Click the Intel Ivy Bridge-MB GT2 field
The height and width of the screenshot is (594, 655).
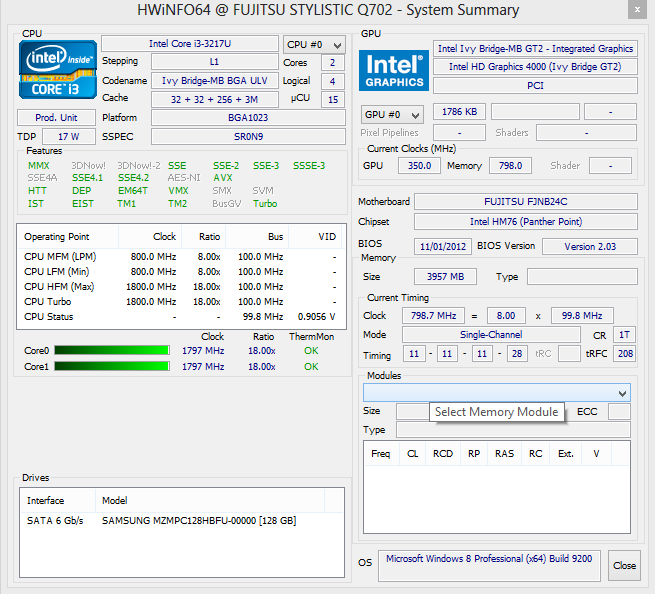[535, 48]
